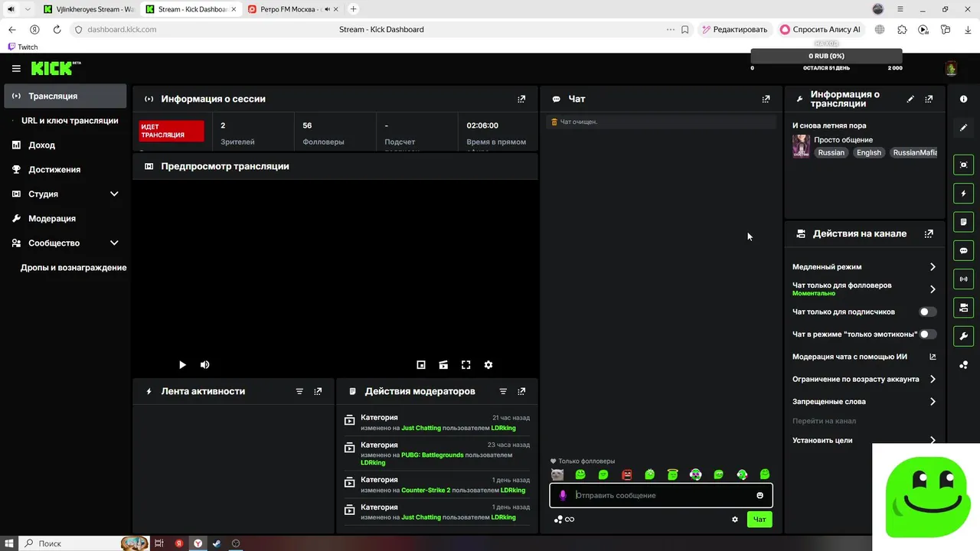Screen dimensions: 980x551
Task: Edit stream info with the pencil icon in Информация о трансляции
Action: [910, 99]
